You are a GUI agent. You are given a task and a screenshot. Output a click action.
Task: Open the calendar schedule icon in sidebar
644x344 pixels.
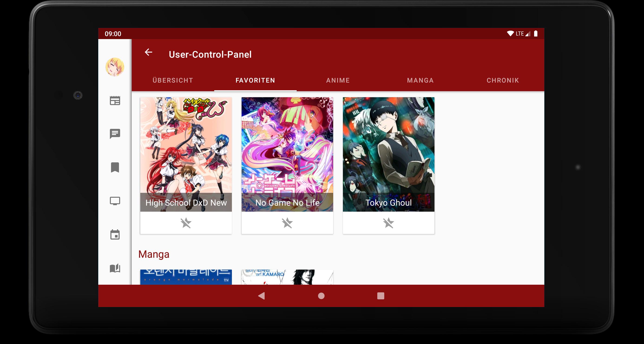point(115,234)
